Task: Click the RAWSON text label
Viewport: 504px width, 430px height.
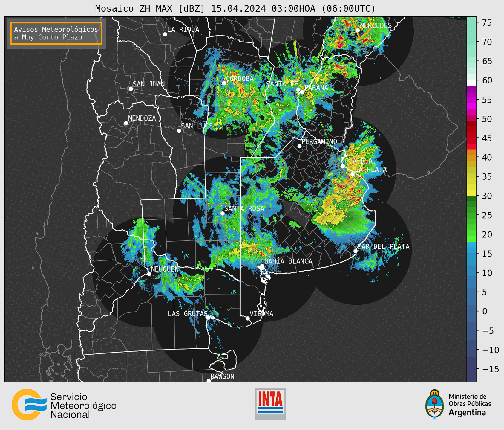Action: coord(223,376)
